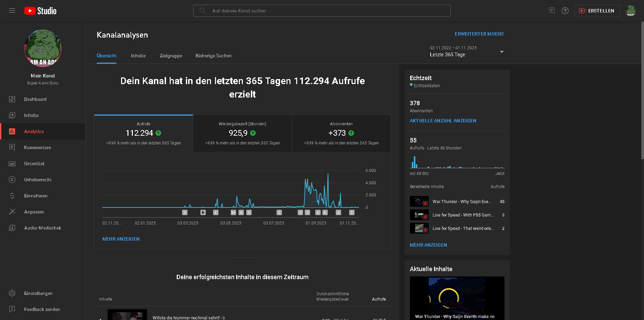Open Urheberrecht copyright section

click(x=38, y=180)
